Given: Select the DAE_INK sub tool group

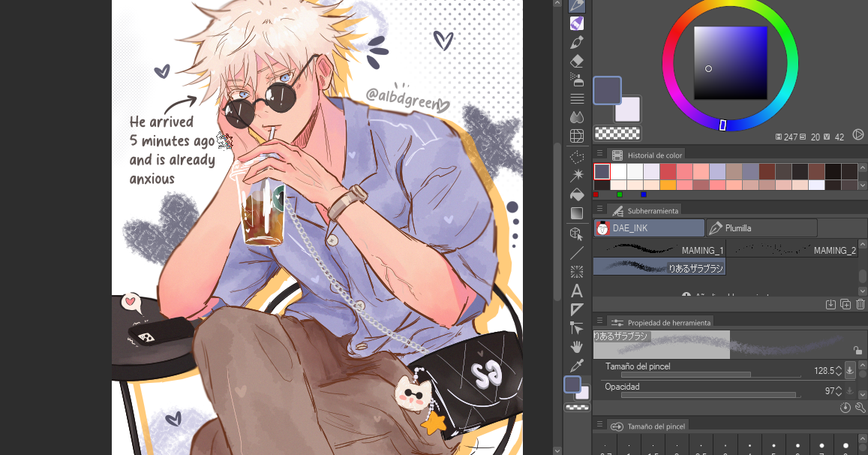Looking at the screenshot, I should (649, 227).
